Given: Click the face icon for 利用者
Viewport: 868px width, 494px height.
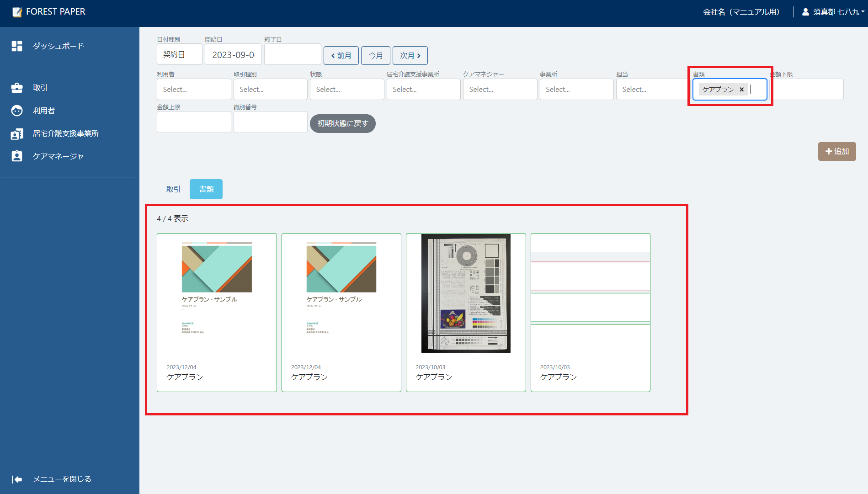Looking at the screenshot, I should [17, 111].
